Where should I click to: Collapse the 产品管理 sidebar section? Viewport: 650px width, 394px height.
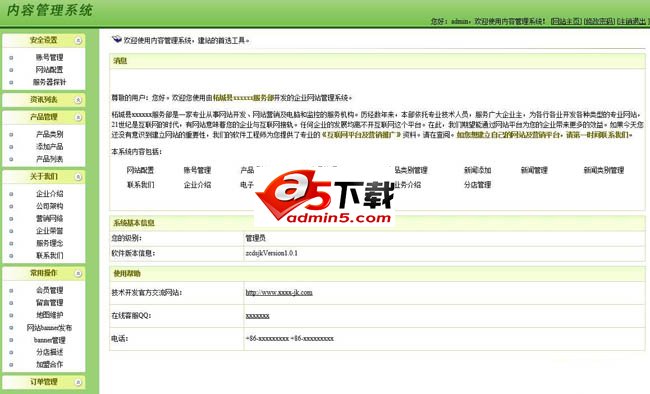[78, 117]
